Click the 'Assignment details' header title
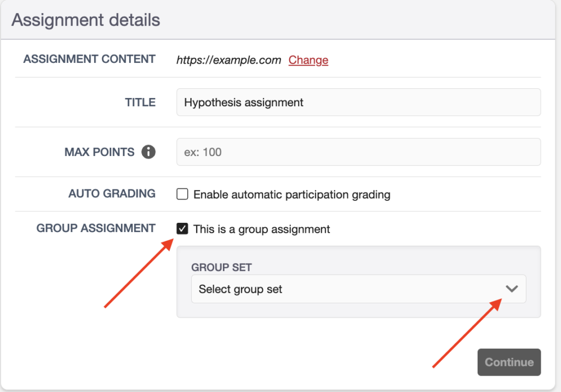 (x=86, y=20)
